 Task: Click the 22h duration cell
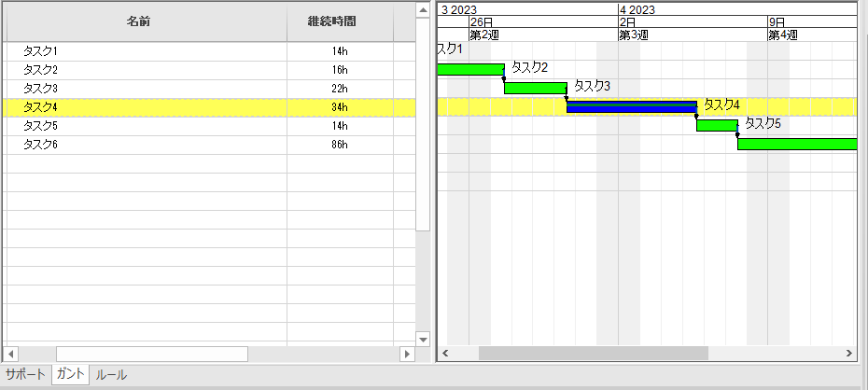(340, 89)
